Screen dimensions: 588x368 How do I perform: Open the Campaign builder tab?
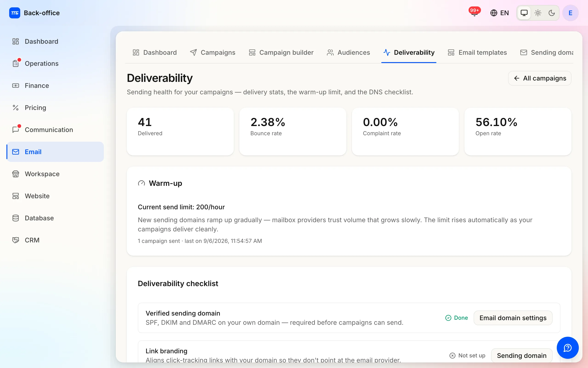click(281, 53)
